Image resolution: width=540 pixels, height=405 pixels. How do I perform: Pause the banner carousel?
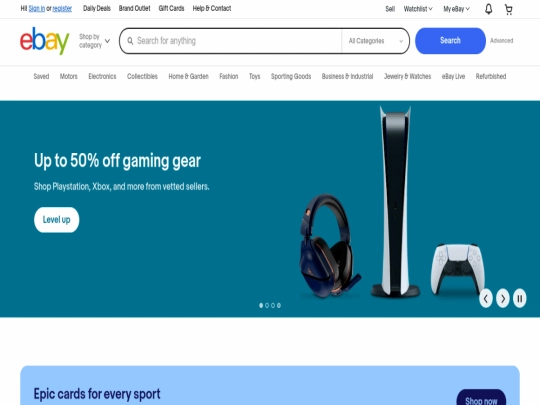coord(520,298)
